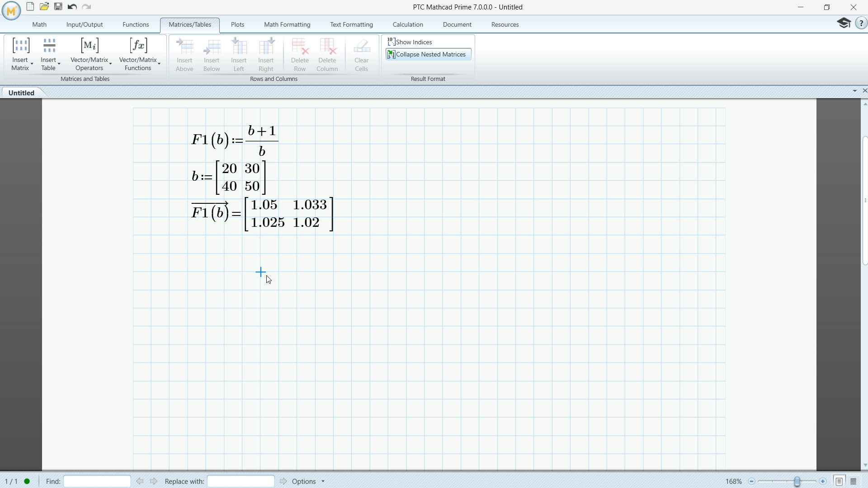
Task: Toggle Show Indices result format
Action: click(410, 42)
